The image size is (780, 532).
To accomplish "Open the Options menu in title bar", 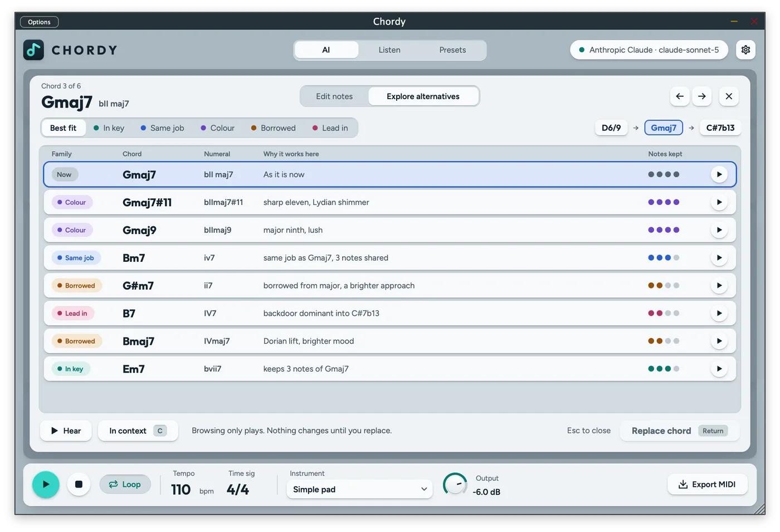I will coord(39,22).
